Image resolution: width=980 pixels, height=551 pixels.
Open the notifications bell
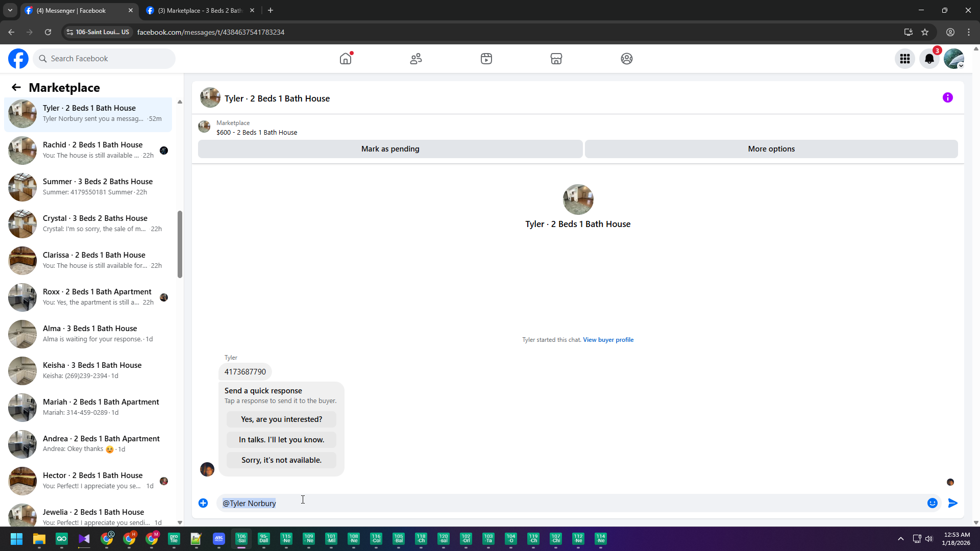click(x=929, y=59)
